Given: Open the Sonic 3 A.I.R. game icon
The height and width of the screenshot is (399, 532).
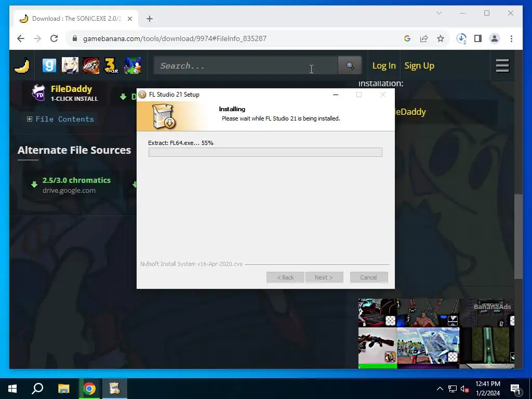Looking at the screenshot, I should click(x=112, y=65).
